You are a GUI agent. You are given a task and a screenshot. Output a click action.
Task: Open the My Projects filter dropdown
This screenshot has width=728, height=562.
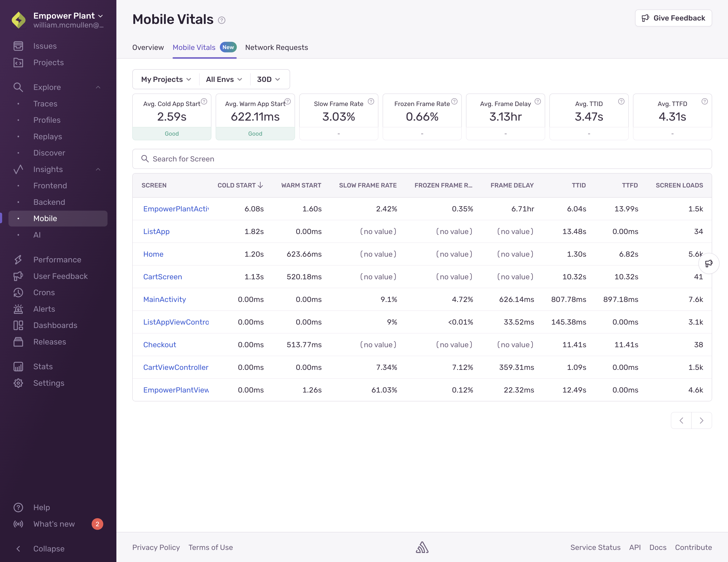[166, 79]
